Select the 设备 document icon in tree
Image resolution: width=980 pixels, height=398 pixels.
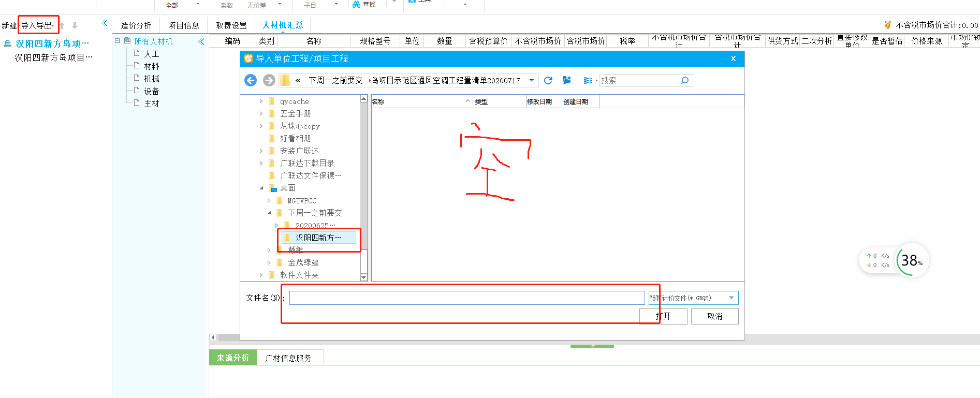(137, 91)
